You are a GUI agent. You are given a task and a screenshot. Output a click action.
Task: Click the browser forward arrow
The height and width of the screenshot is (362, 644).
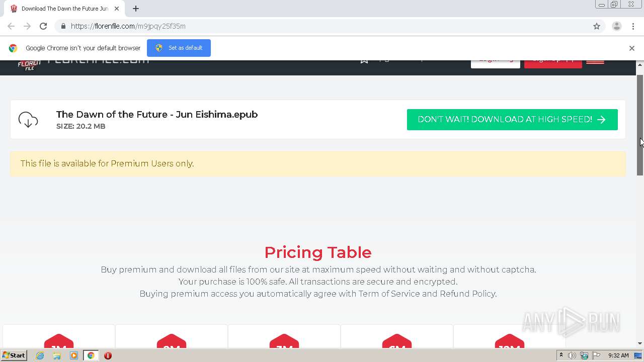[x=27, y=26]
